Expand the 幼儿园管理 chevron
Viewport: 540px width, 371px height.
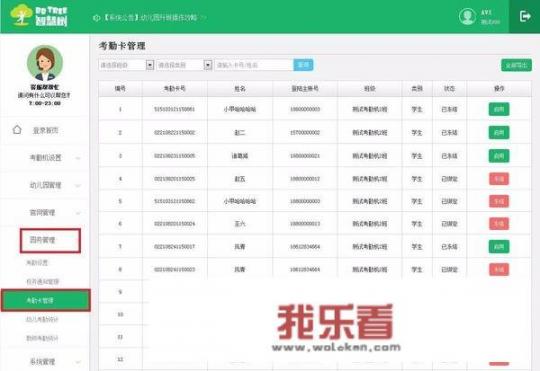(78, 186)
